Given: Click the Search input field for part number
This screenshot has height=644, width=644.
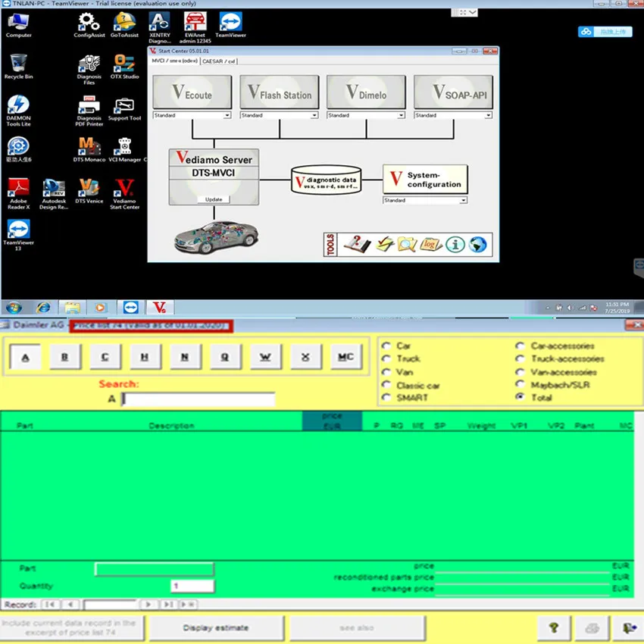Looking at the screenshot, I should [199, 399].
